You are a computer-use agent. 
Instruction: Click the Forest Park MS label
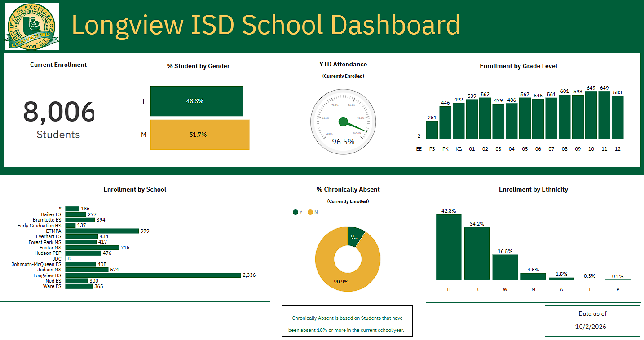(44, 242)
